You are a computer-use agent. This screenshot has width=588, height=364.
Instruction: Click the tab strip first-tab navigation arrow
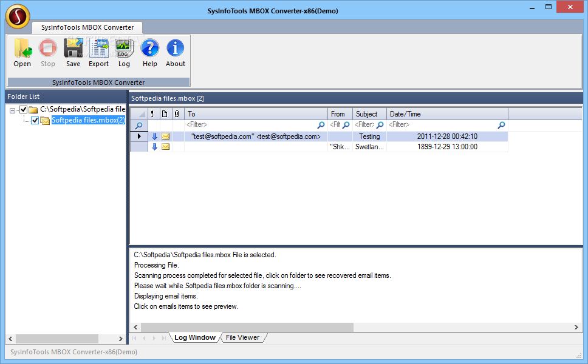click(134, 338)
